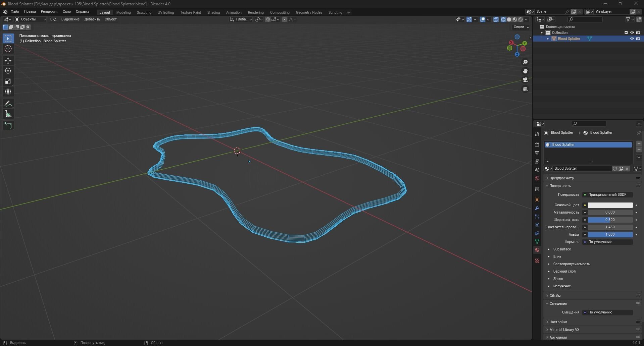Image resolution: width=644 pixels, height=346 pixels.
Task: Expand the Объём panel
Action: (555, 296)
